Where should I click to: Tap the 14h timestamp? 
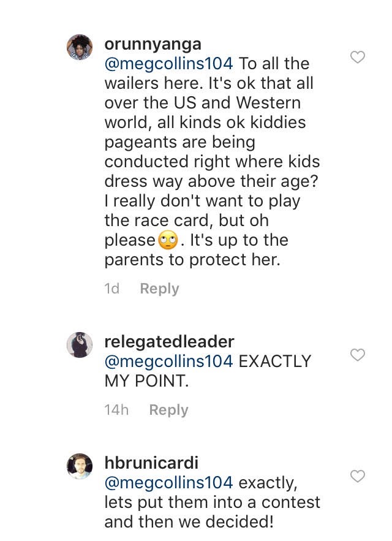pyautogui.click(x=116, y=410)
